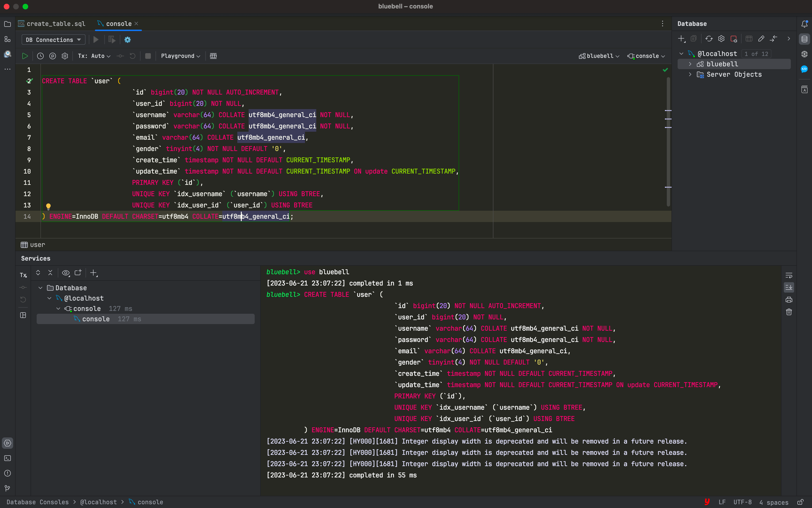
Task: Toggle the Services tool window button
Action: pyautogui.click(x=7, y=443)
